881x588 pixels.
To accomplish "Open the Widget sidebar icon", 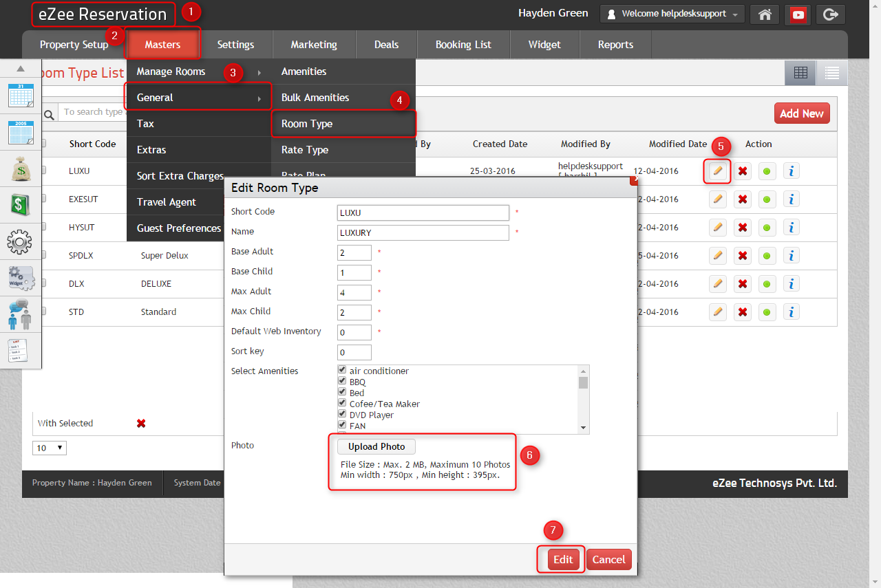I will [x=21, y=278].
